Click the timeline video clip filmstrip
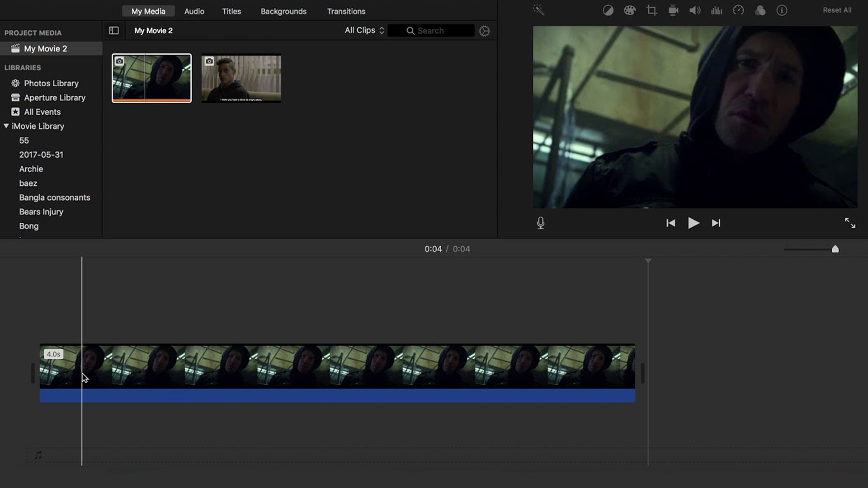Screen dimensions: 868x488 pyautogui.click(x=337, y=366)
